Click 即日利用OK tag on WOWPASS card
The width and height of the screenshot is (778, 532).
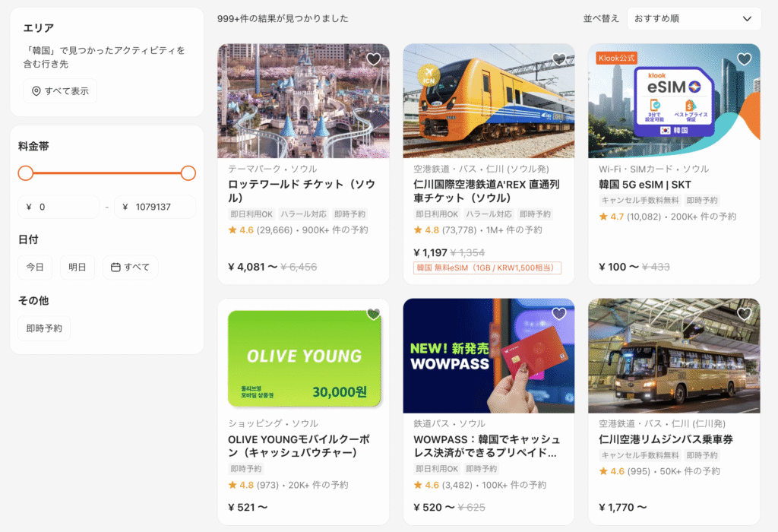(437, 468)
